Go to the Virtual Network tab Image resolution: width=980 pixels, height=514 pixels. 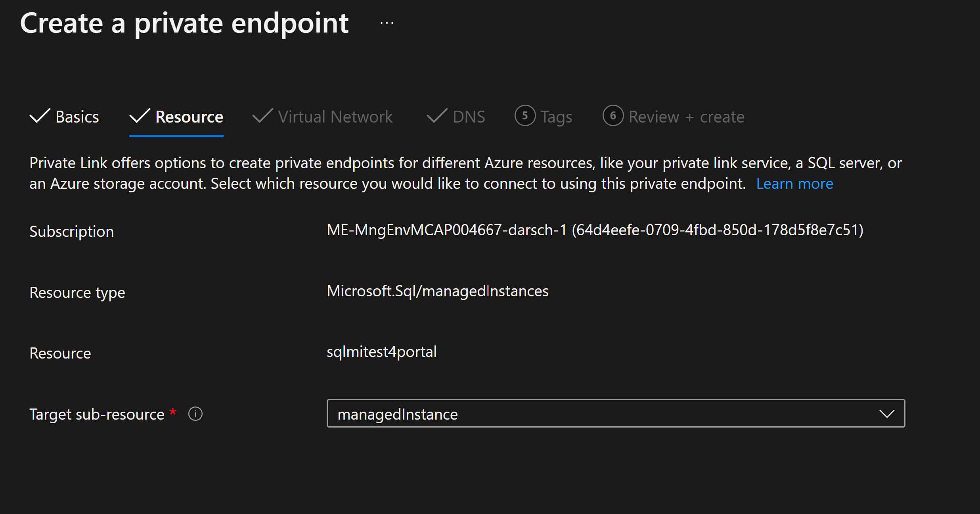point(335,117)
